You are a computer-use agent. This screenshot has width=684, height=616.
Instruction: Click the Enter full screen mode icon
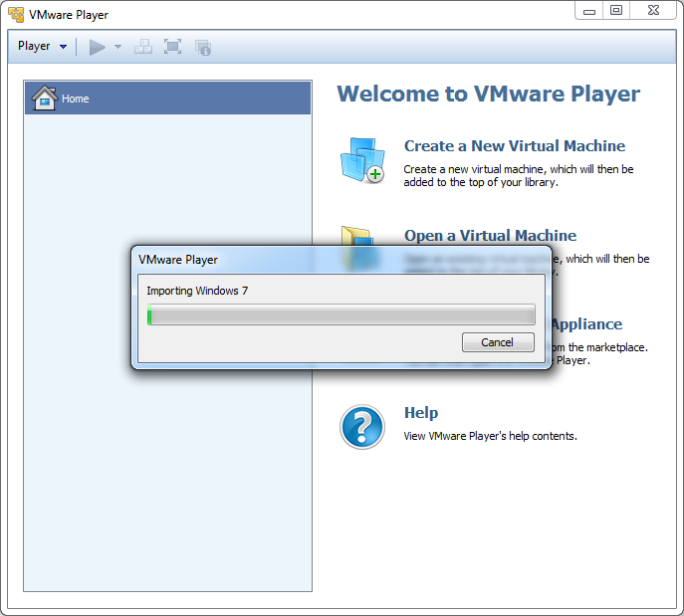pos(173,47)
